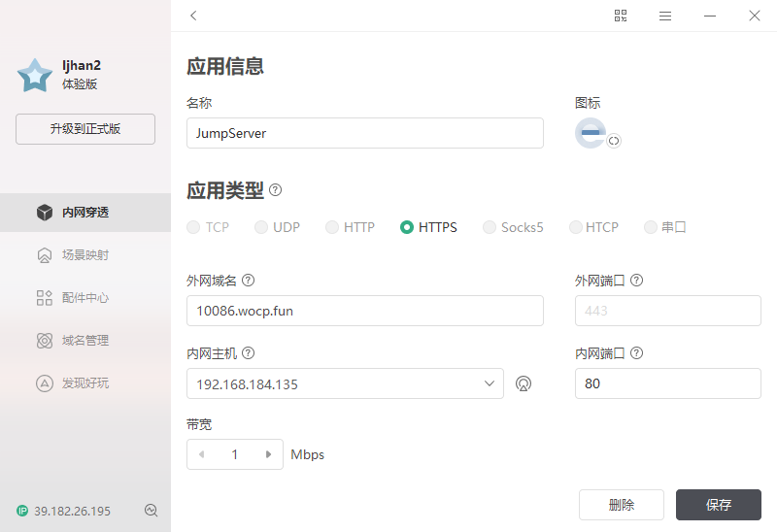Show help for 内网端口
This screenshot has height=532, width=777.
tap(636, 353)
